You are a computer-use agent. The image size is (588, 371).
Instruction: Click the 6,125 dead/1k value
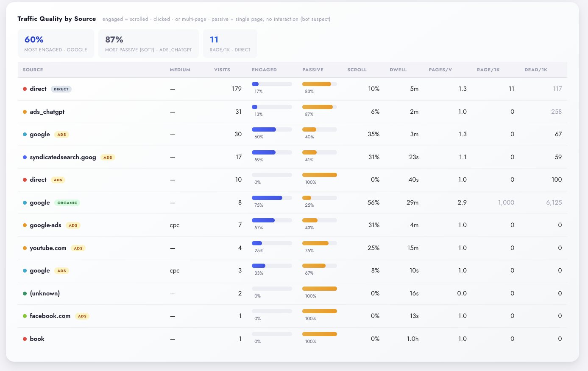coord(554,202)
